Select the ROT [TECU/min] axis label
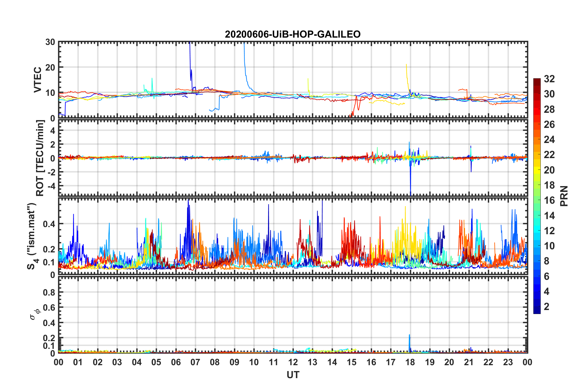586x392 pixels. 40,158
